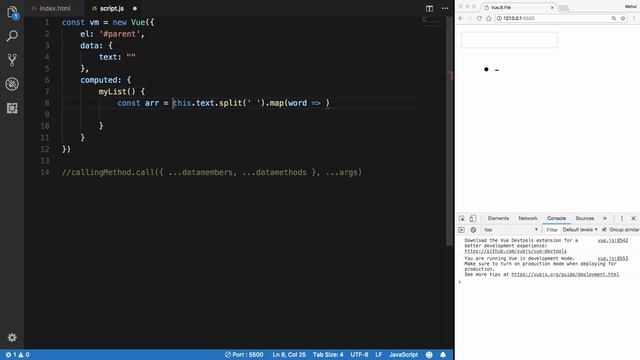Click the browser Reload button
640x360 pixels.
(x=479, y=18)
